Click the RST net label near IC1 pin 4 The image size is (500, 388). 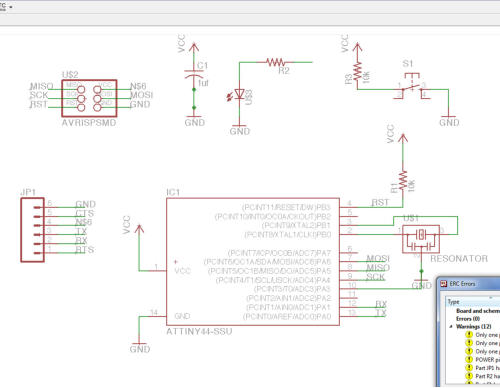[380, 202]
